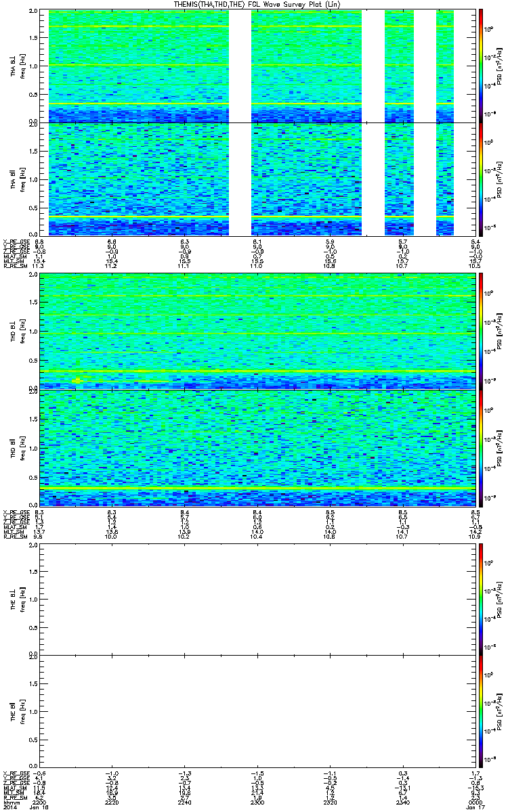Click the first wide data gap in THA B⊥ panel
508x812 pixels.
coord(240,66)
